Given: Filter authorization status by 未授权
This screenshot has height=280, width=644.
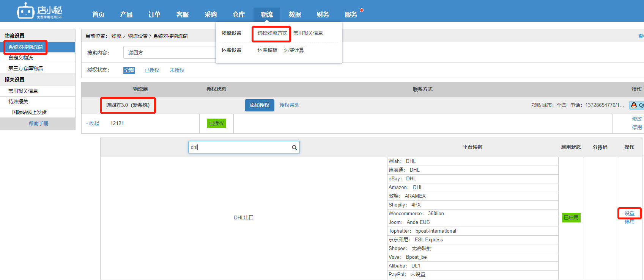Looking at the screenshot, I should click(x=177, y=70).
